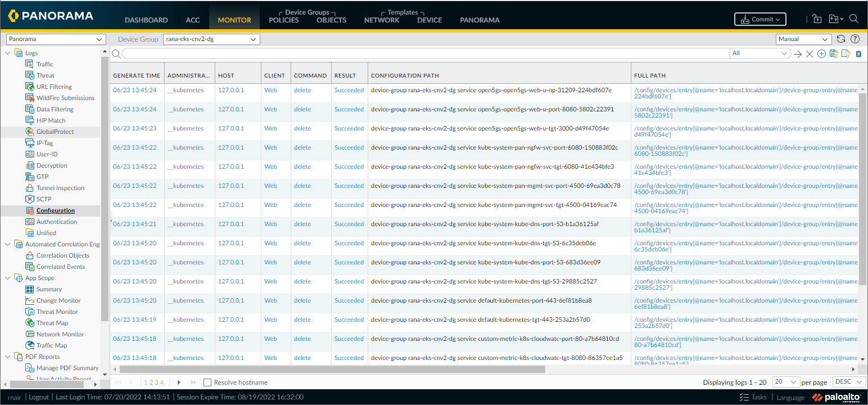Switch to the POLICIES tab
The width and height of the screenshot is (868, 405).
pos(284,20)
